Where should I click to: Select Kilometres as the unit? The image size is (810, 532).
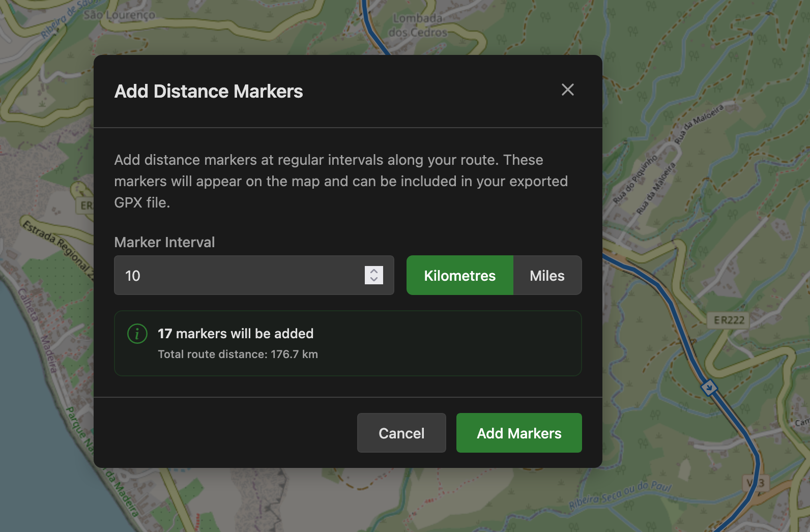pyautogui.click(x=460, y=275)
